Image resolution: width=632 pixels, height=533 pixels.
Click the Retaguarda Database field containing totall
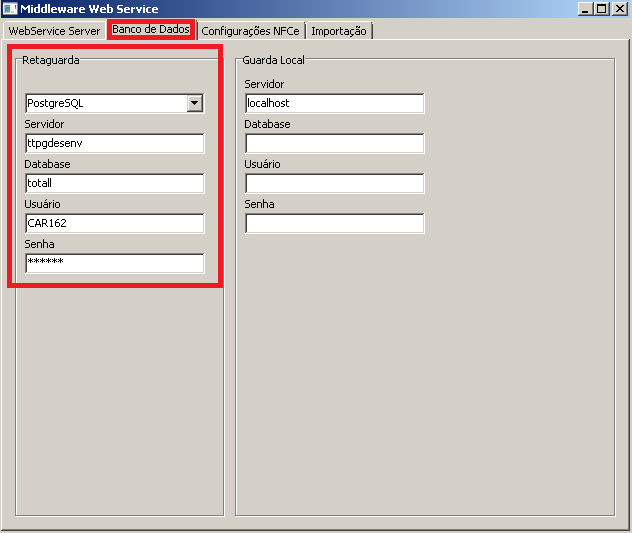[x=114, y=183]
